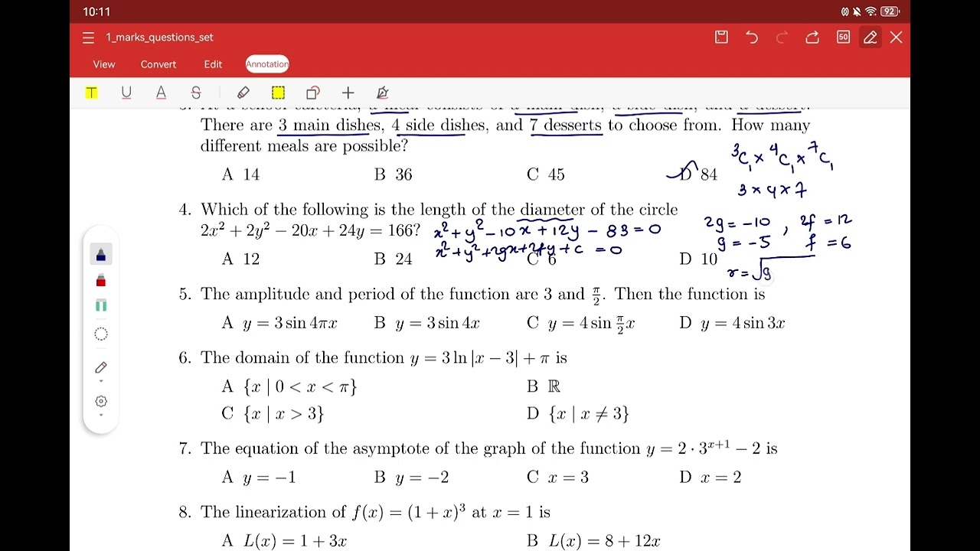Select the eraser in floating pen panel
Image resolution: width=980 pixels, height=551 pixels.
[x=101, y=367]
